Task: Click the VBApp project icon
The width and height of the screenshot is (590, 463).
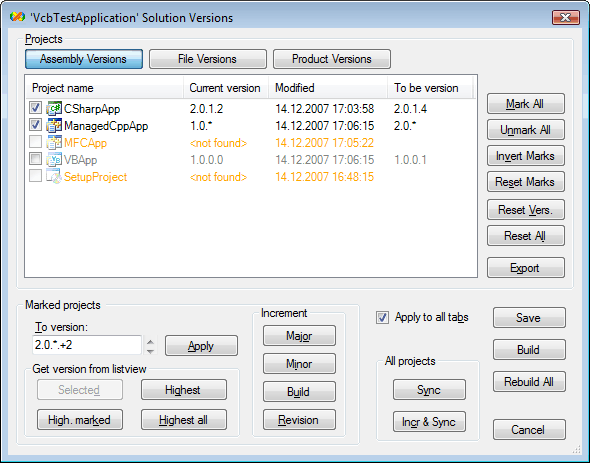Action: (x=54, y=160)
